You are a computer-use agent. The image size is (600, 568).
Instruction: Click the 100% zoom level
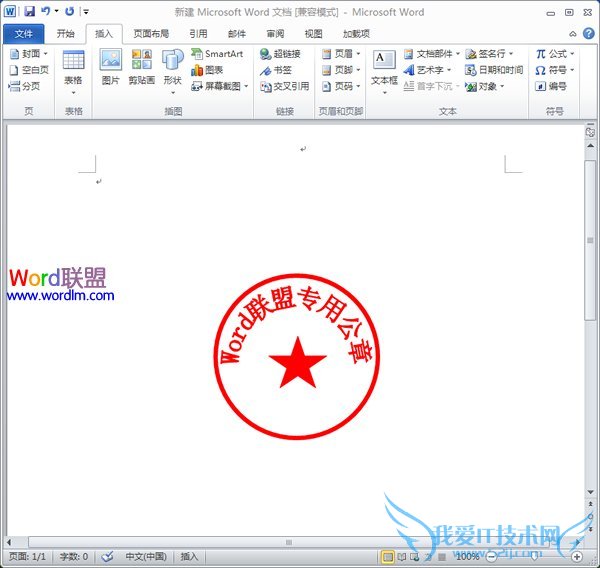point(468,556)
